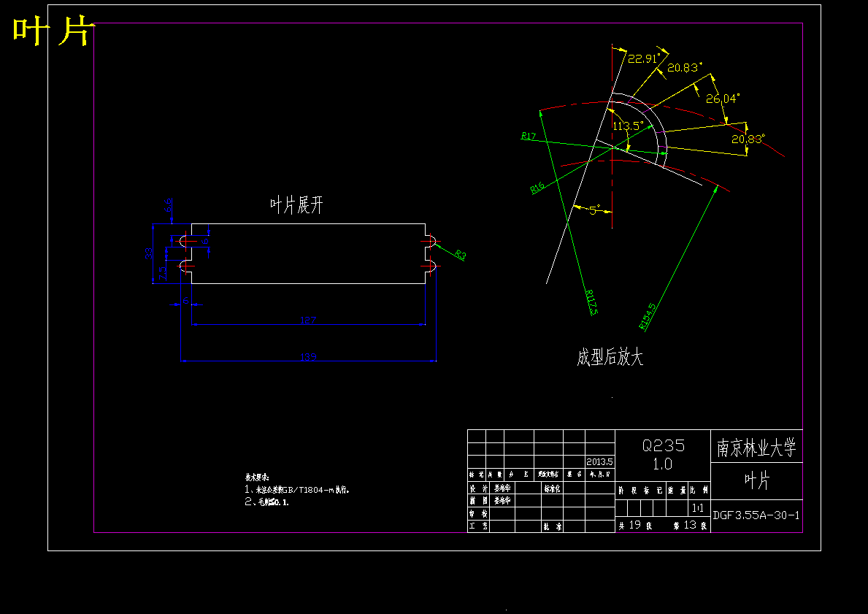This screenshot has width=868, height=614.
Task: Click the 批准 label cell
Action: click(x=552, y=526)
